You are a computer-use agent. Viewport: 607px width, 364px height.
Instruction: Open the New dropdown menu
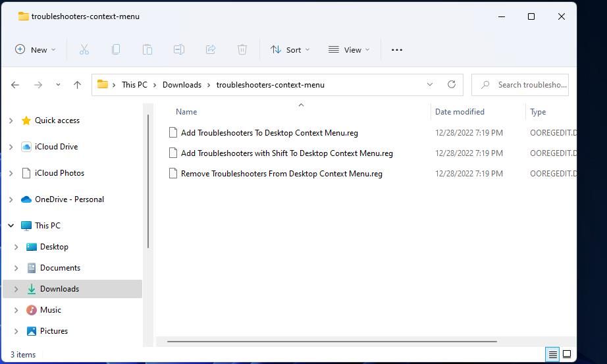coord(36,49)
